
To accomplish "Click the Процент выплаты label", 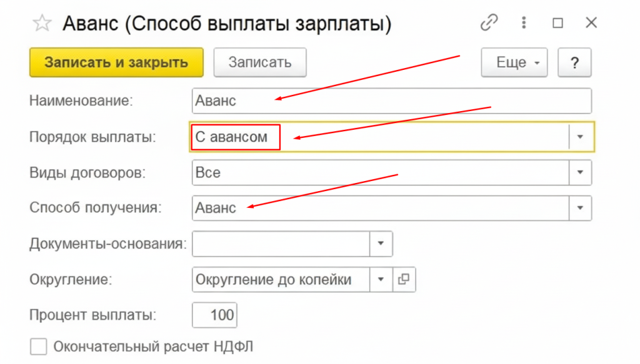I will pos(92,315).
